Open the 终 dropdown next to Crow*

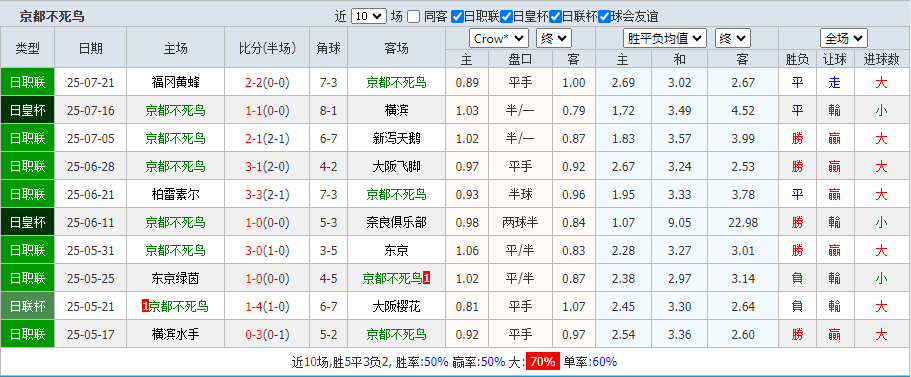tap(554, 39)
